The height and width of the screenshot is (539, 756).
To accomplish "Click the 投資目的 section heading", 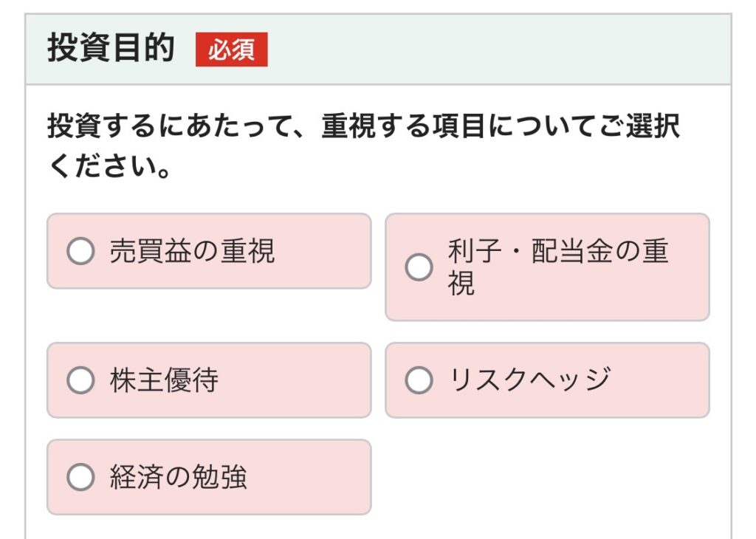I will [x=111, y=49].
